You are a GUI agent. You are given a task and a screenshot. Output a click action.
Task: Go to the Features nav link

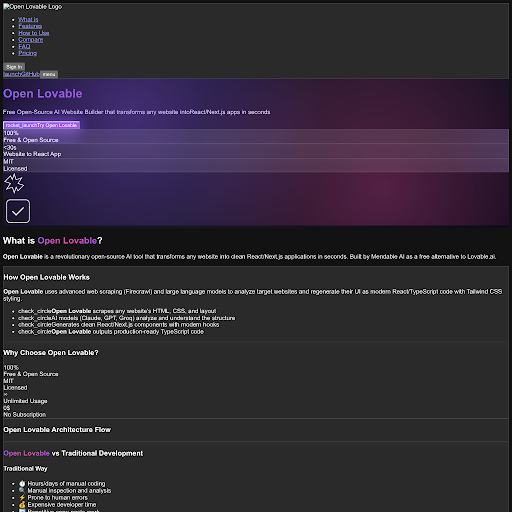30,26
